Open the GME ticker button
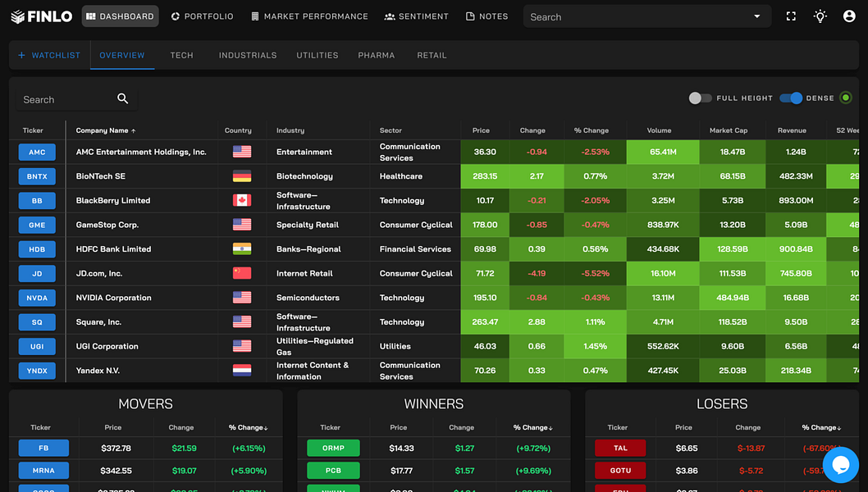Screen dimensions: 868x492 (x=37, y=225)
